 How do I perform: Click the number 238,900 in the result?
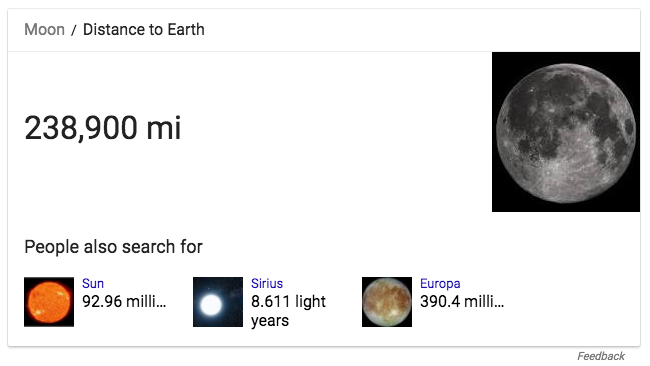(x=81, y=128)
